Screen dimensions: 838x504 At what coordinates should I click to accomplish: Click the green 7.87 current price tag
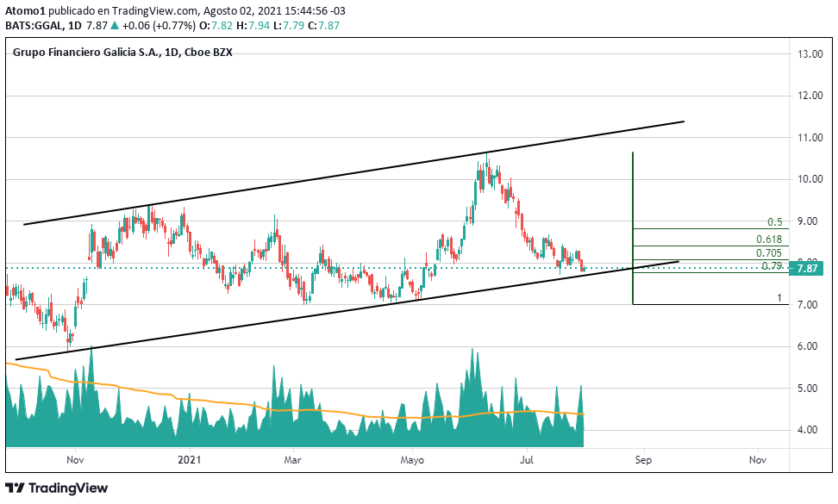[806, 269]
